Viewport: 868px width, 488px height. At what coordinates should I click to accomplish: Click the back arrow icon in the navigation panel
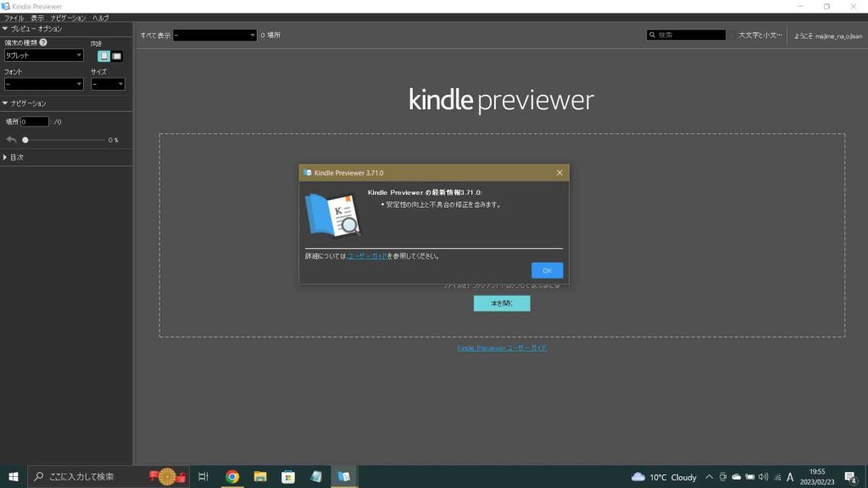(x=11, y=140)
